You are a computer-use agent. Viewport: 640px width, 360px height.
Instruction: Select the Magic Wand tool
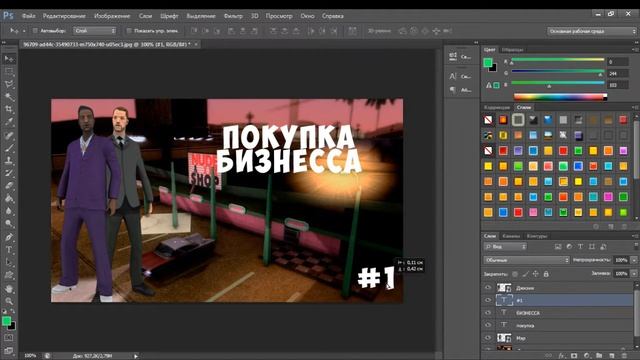coord(9,97)
